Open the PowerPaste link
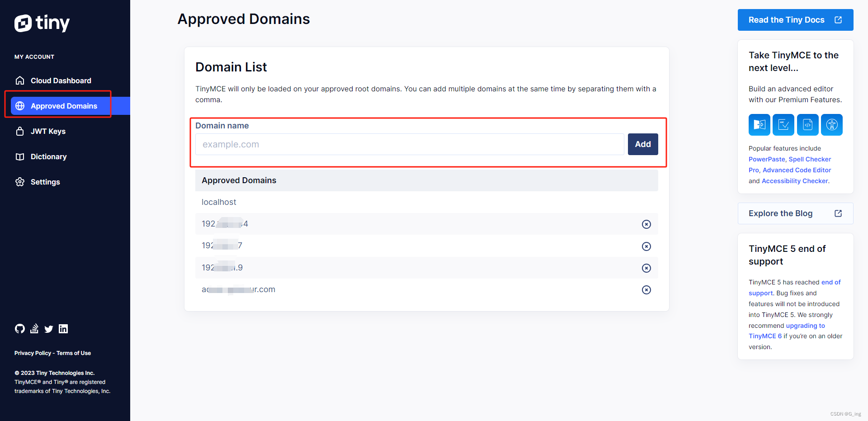 [767, 159]
